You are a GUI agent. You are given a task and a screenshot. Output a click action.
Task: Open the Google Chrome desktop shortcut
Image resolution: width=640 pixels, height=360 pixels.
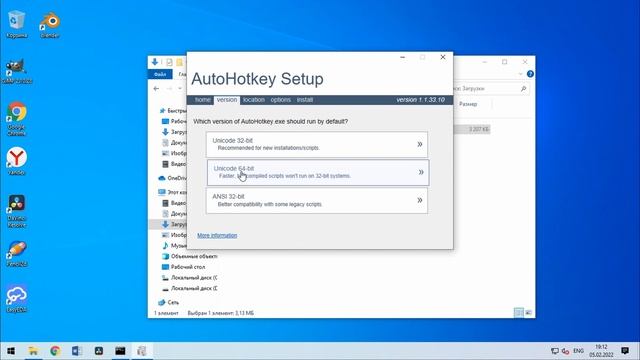point(17,118)
